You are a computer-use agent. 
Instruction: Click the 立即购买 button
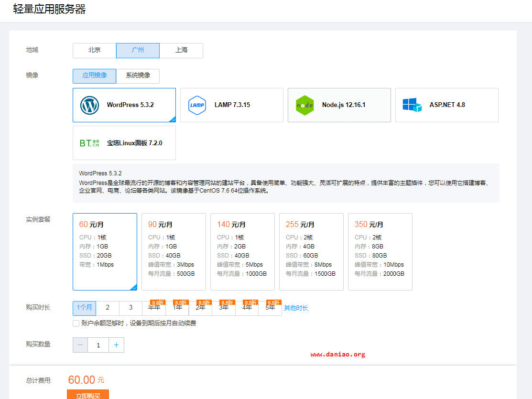(x=88, y=395)
